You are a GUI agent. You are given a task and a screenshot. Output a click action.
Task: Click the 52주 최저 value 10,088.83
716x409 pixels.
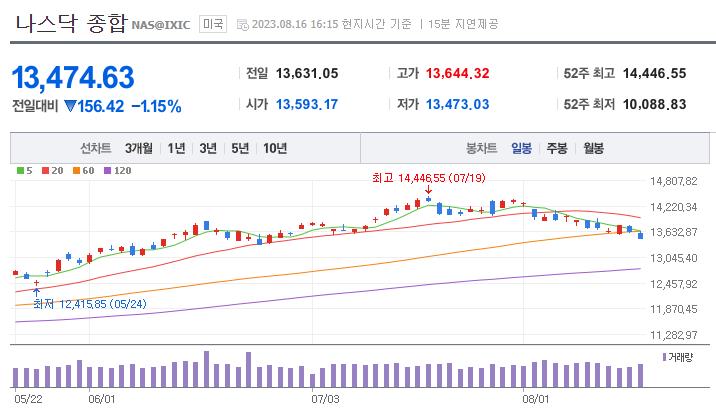pos(654,105)
